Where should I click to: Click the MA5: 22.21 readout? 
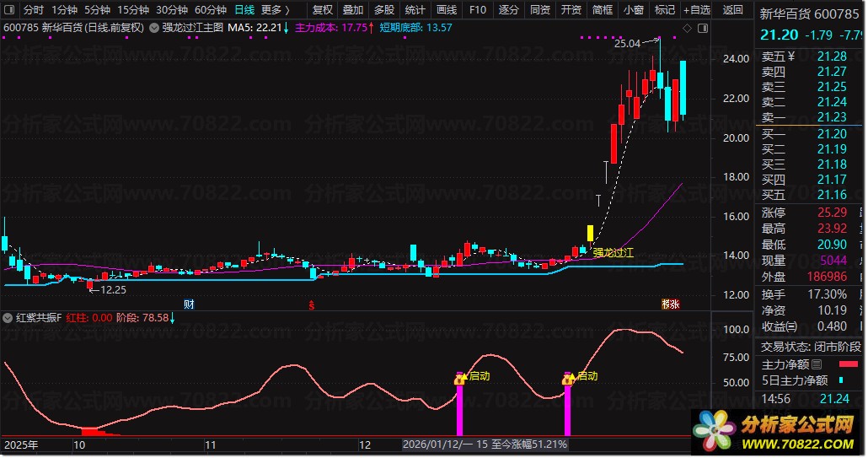pos(259,28)
